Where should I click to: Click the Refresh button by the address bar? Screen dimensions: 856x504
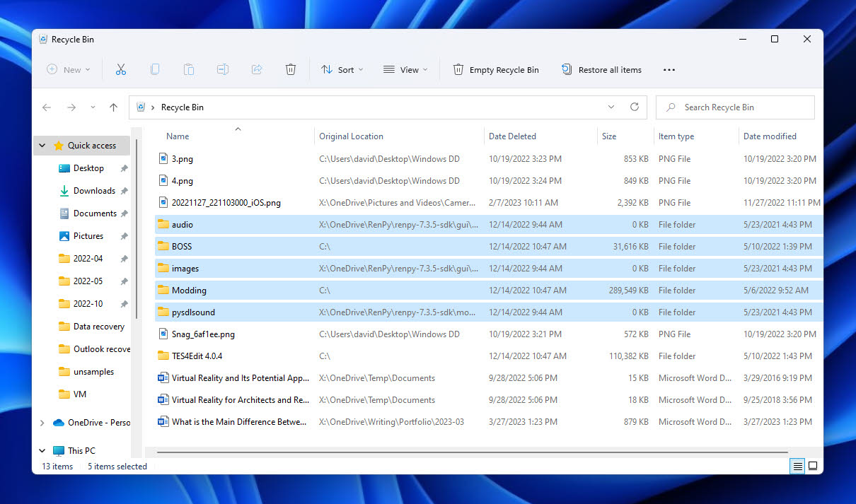tap(635, 107)
